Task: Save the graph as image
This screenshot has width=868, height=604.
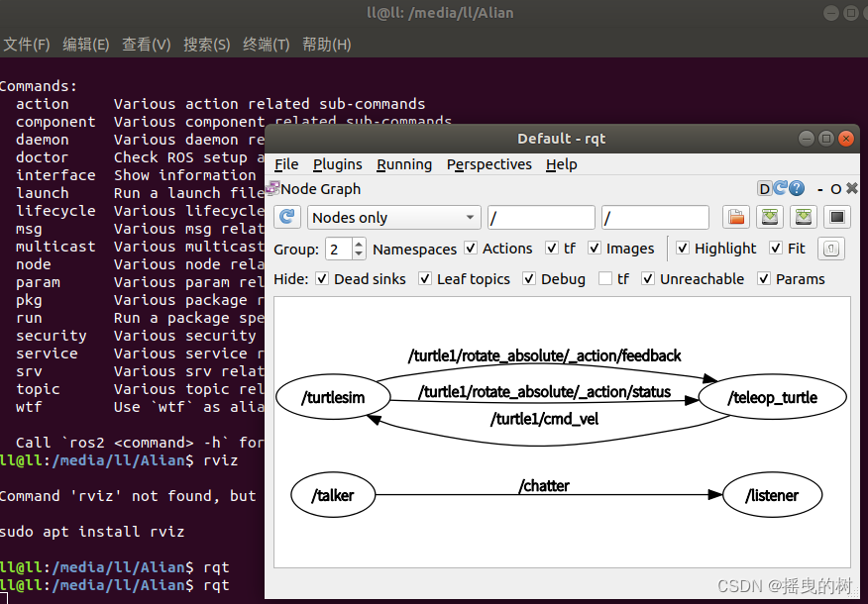Action: [837, 217]
